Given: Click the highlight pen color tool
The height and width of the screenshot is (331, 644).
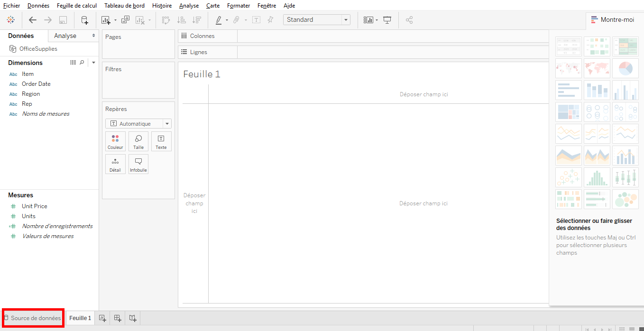Looking at the screenshot, I should coord(219,19).
